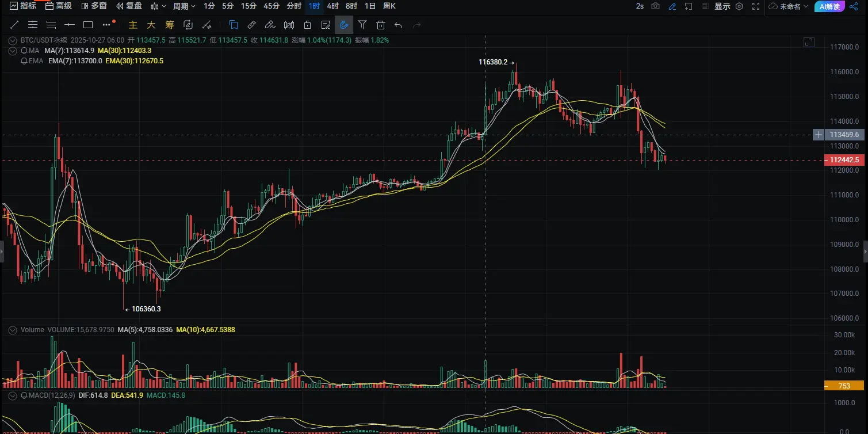Delete drawings with the trash icon
The height and width of the screenshot is (434, 868).
381,25
